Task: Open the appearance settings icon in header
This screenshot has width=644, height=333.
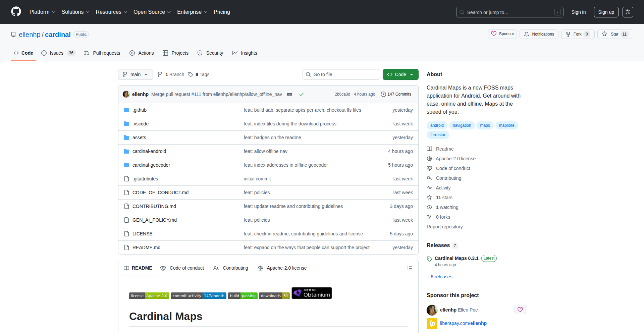Action: click(x=628, y=12)
